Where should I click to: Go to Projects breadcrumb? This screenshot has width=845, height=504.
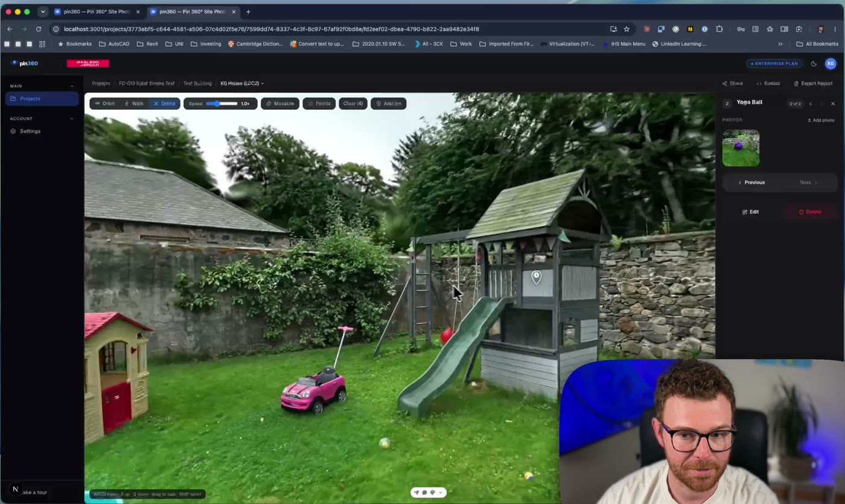101,83
